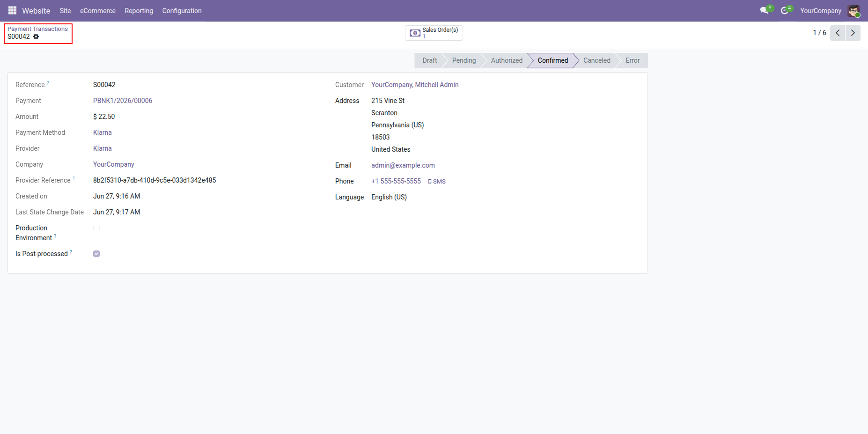Open the activities clock icon
This screenshot has width=868, height=434.
[x=785, y=10]
